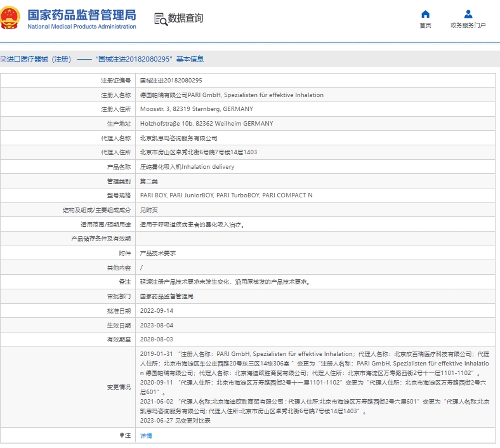500x448 pixels.
Task: Click the 有效期至 label
Action: pyautogui.click(x=119, y=339)
